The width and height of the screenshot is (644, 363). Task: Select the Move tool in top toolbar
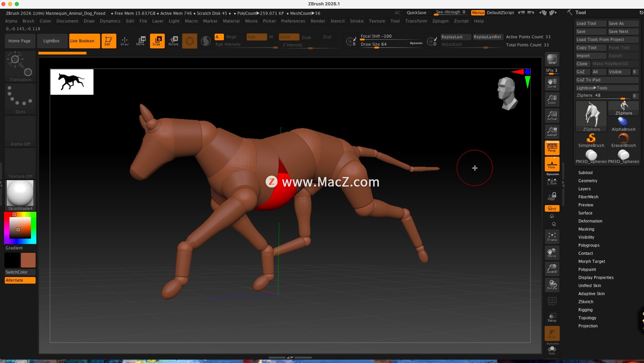pyautogui.click(x=141, y=41)
